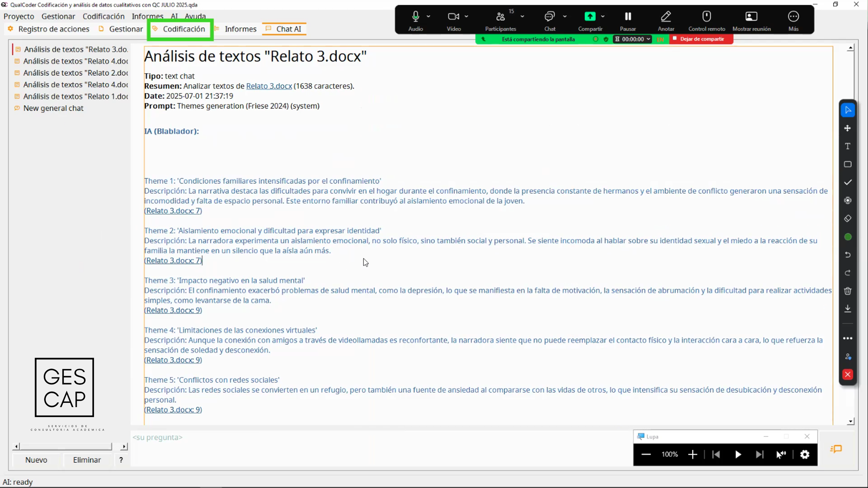
Task: Click the orange send message chat icon
Action: click(x=836, y=449)
